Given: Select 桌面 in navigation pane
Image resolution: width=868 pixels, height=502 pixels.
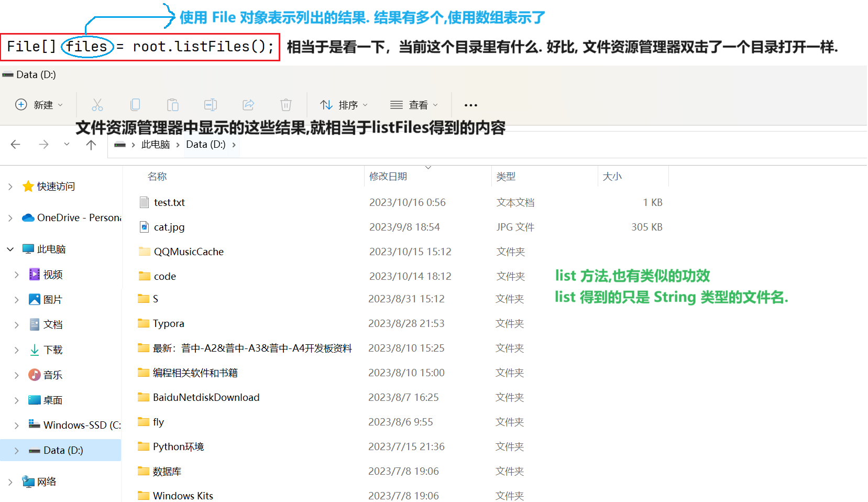Looking at the screenshot, I should [53, 400].
